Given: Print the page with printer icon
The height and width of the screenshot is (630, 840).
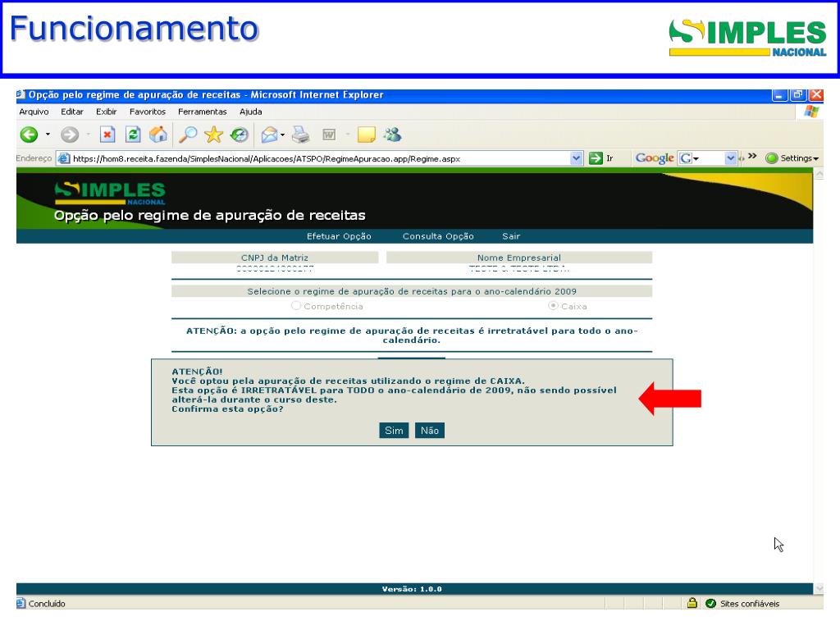Looking at the screenshot, I should (x=300, y=135).
